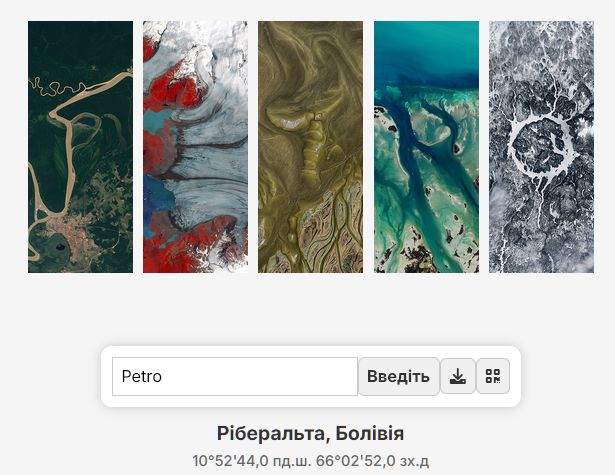
Task: Save the Petro image with the download arrow
Action: tap(458, 376)
